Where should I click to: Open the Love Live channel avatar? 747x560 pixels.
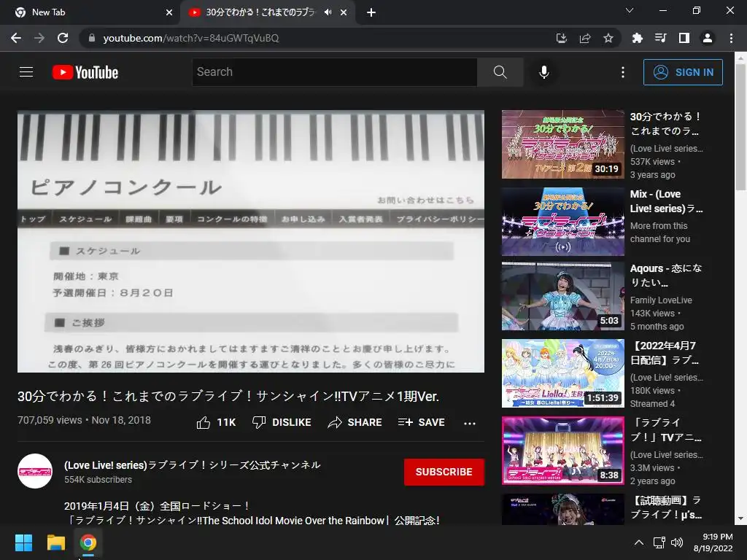coord(35,471)
